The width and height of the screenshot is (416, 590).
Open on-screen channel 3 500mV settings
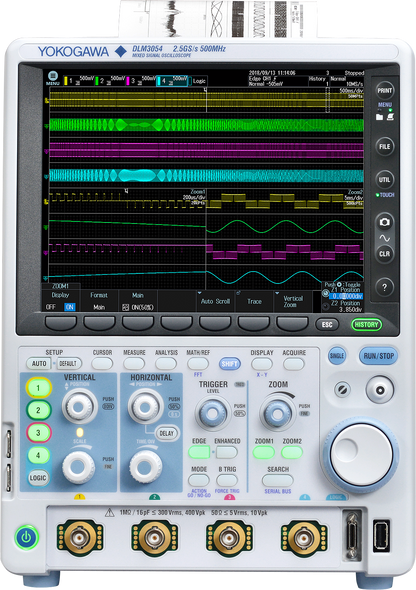tap(140, 81)
